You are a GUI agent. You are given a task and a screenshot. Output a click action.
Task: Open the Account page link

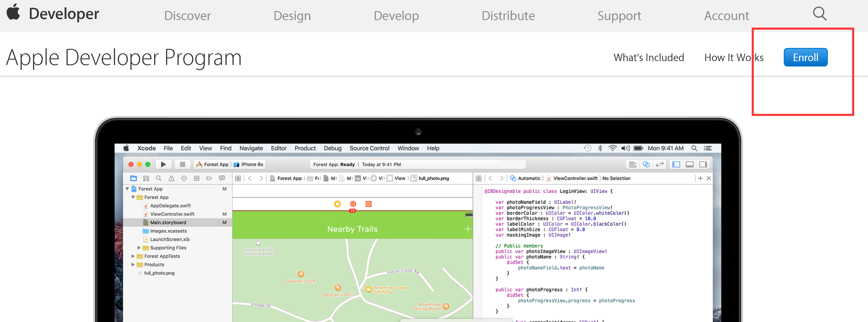point(727,16)
